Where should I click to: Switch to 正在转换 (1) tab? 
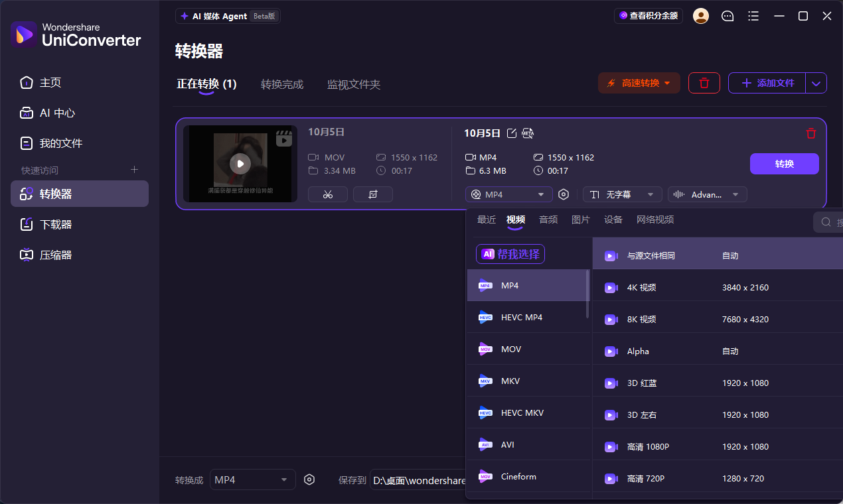click(206, 84)
